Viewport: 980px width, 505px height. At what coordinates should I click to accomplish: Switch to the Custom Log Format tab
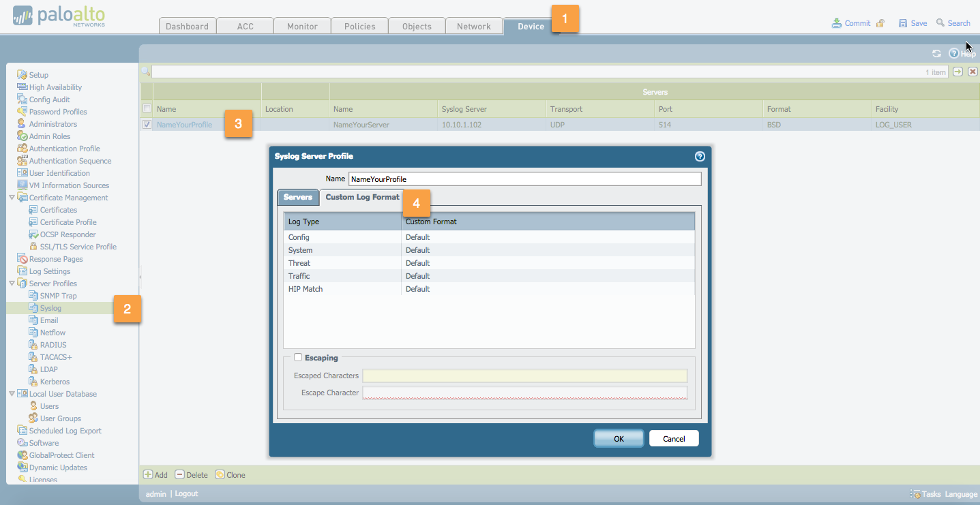point(362,197)
